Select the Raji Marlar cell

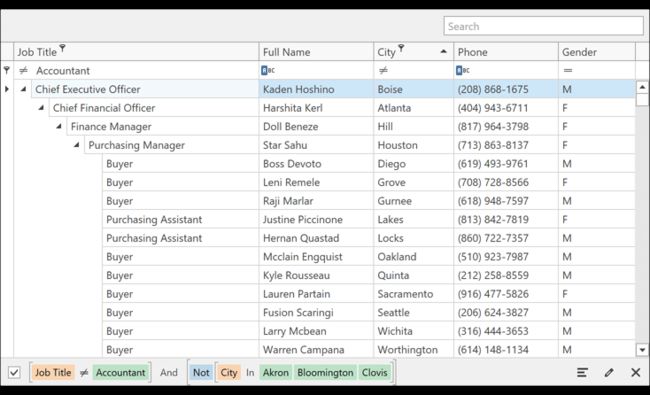coord(316,201)
